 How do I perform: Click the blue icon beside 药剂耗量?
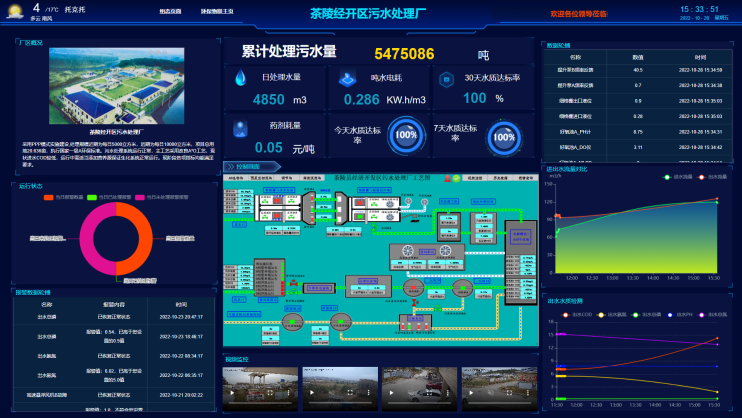(240, 128)
